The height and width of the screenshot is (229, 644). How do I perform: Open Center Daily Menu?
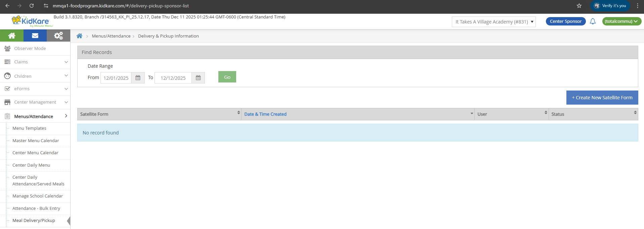coord(31,165)
